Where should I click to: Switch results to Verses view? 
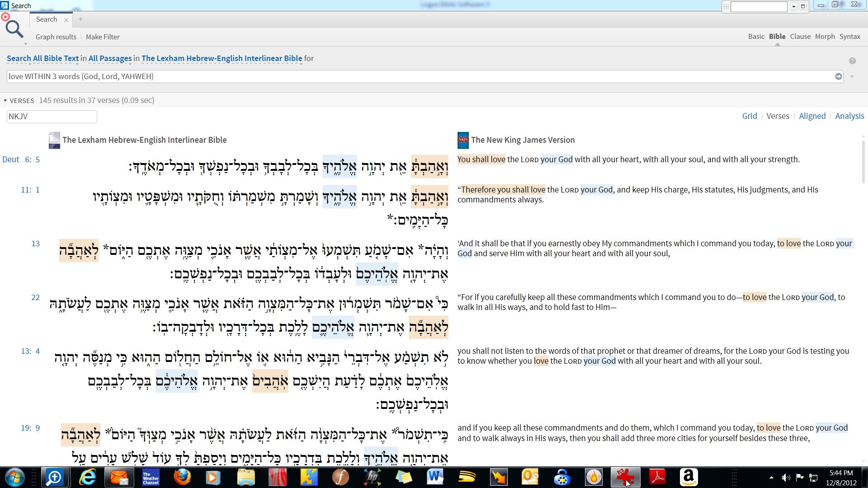pyautogui.click(x=778, y=116)
